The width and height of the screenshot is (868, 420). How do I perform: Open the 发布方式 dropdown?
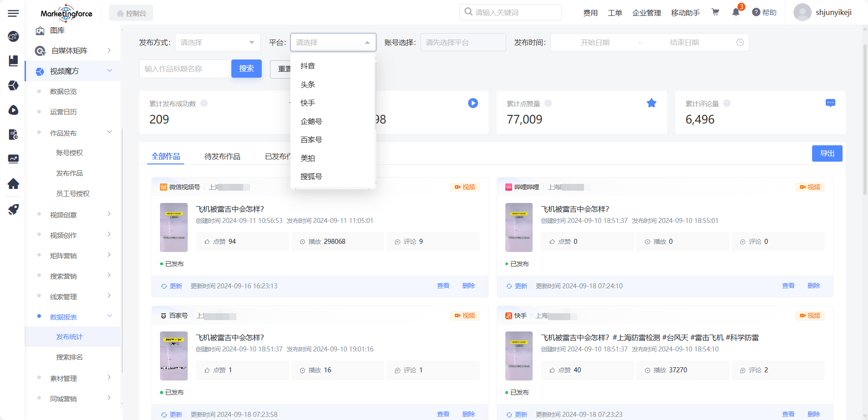[217, 43]
